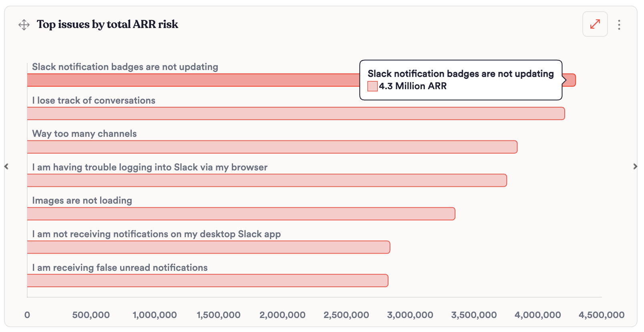Go to next chart with right arrow

pyautogui.click(x=635, y=166)
